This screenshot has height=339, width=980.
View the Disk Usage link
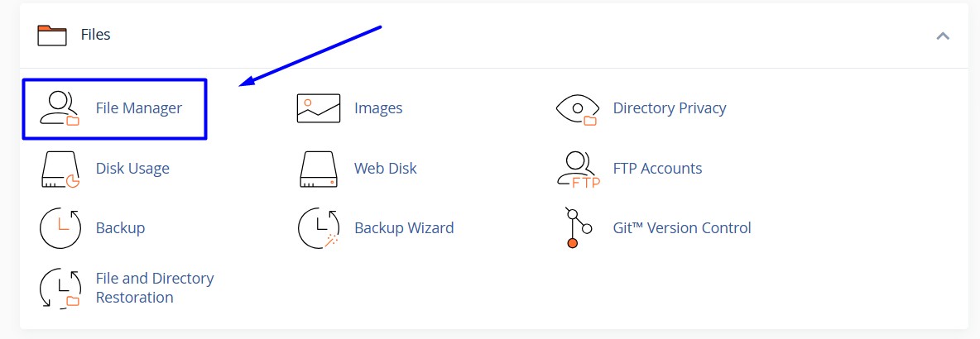pyautogui.click(x=132, y=169)
